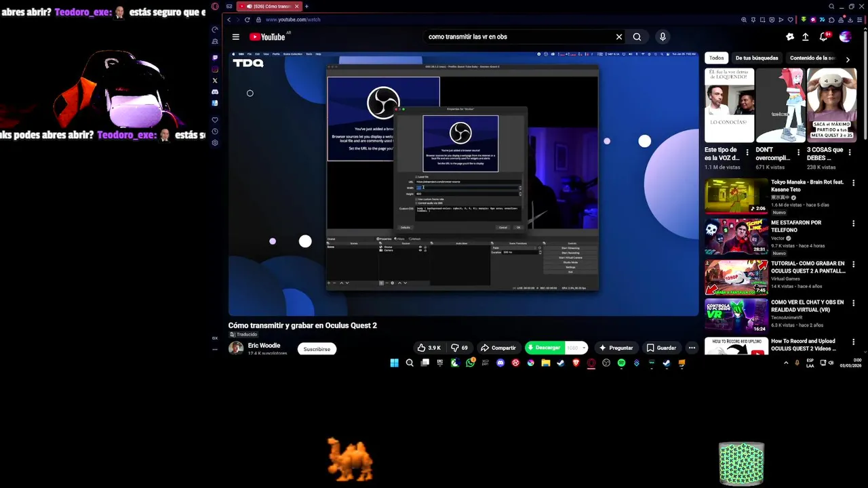
Task: Open options for COMO VER EL CHAT video
Action: (853, 303)
